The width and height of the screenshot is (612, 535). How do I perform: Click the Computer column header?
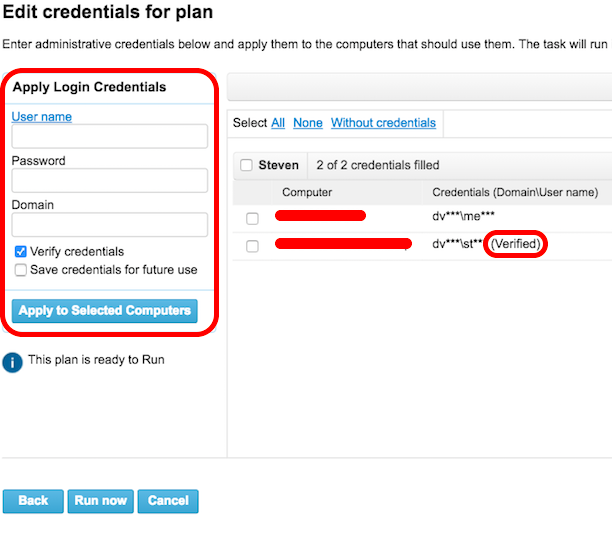click(x=307, y=192)
